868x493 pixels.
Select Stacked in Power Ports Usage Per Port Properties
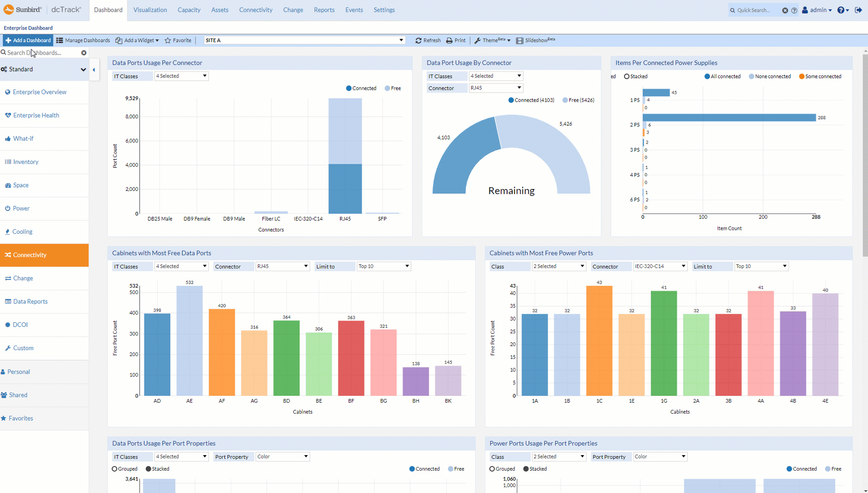pyautogui.click(x=525, y=468)
